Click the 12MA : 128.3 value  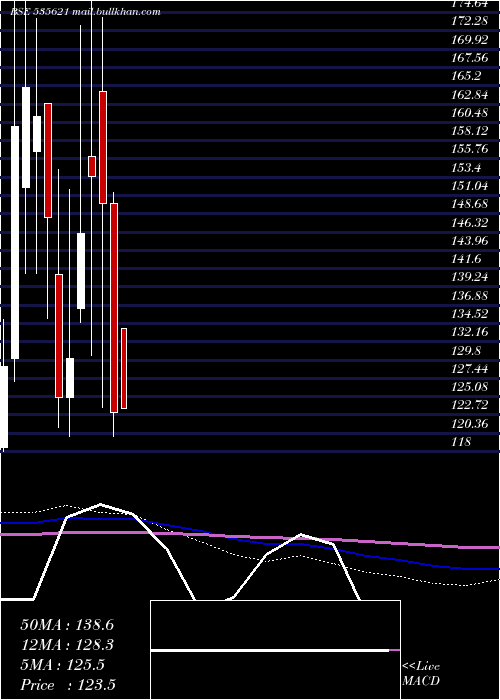coord(67,645)
